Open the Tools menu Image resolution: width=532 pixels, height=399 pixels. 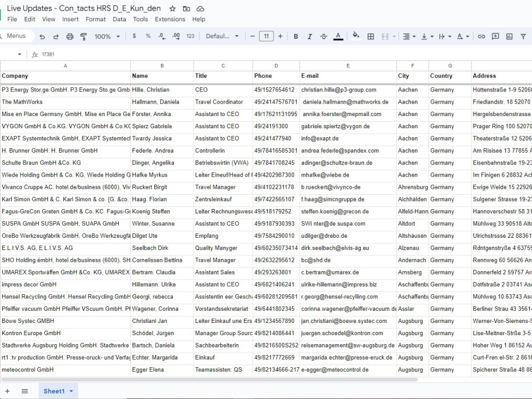[140, 19]
